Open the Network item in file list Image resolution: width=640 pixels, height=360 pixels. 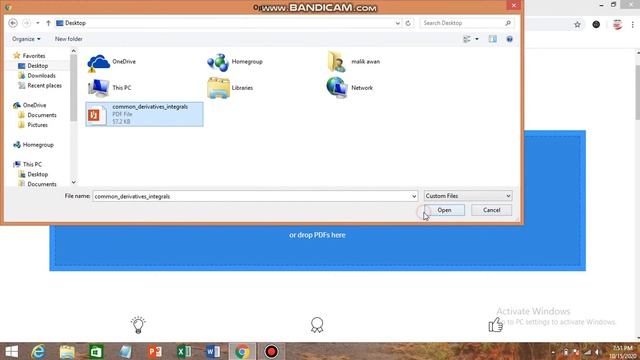click(350, 88)
